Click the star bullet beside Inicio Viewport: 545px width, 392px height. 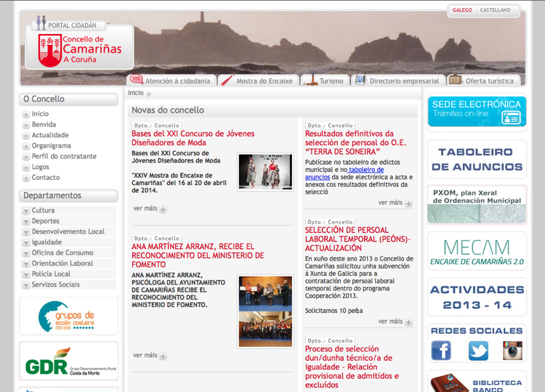point(25,115)
